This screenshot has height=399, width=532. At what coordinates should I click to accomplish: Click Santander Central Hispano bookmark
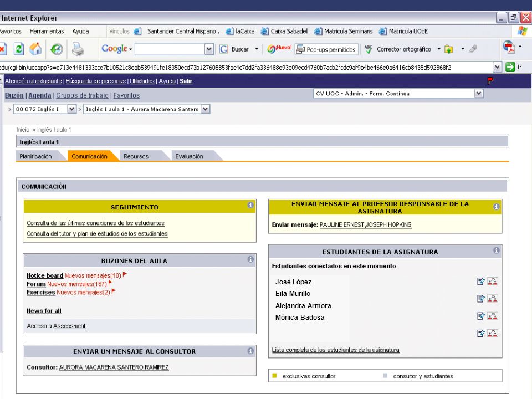point(176,31)
